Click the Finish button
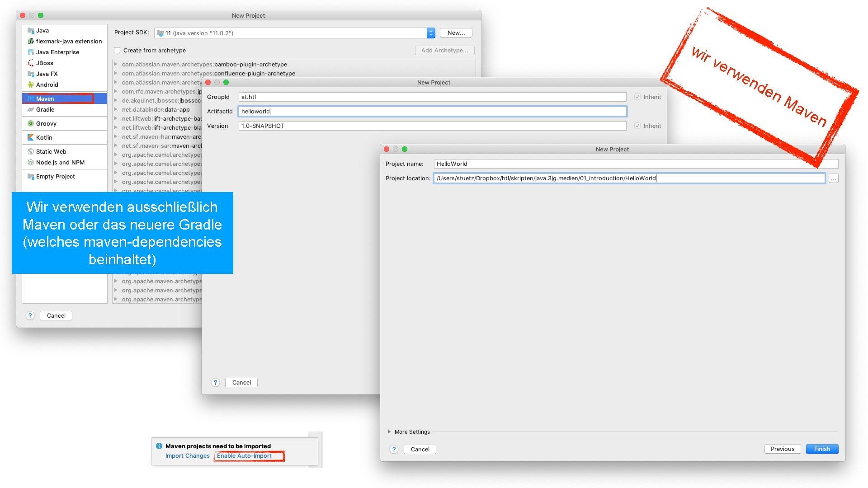Image resolution: width=868 pixels, height=488 pixels. click(822, 449)
